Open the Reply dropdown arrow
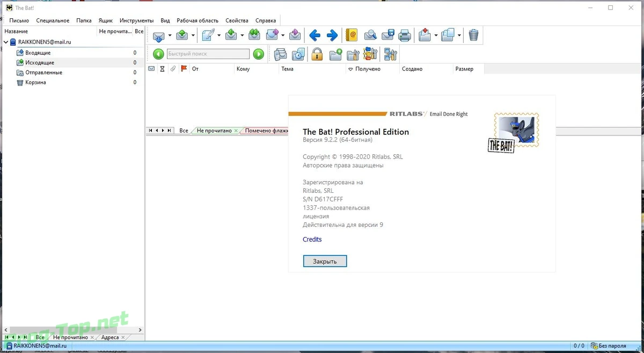 coord(242,36)
